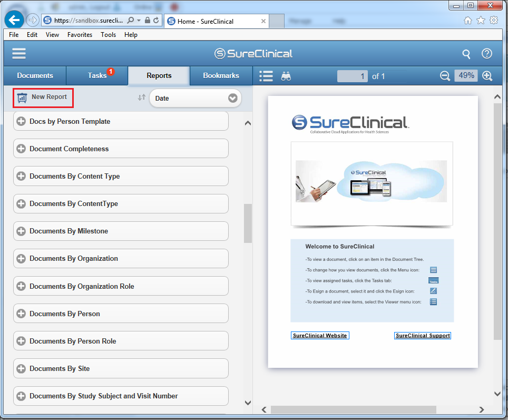Click the SureClinical cloud banner image

372,181
